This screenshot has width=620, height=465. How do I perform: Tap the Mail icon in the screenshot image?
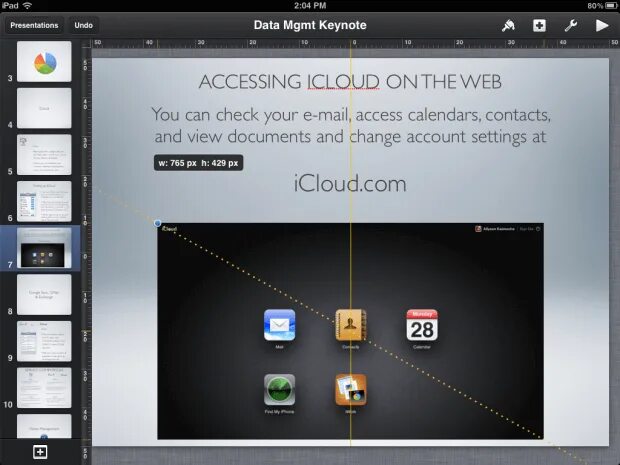coord(280,325)
